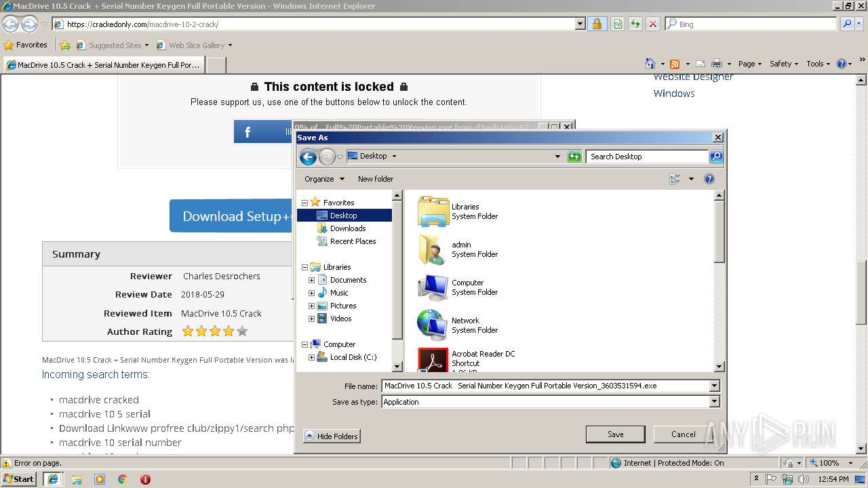Click the red Opera icon in taskbar
The height and width of the screenshot is (488, 868).
coord(145,479)
